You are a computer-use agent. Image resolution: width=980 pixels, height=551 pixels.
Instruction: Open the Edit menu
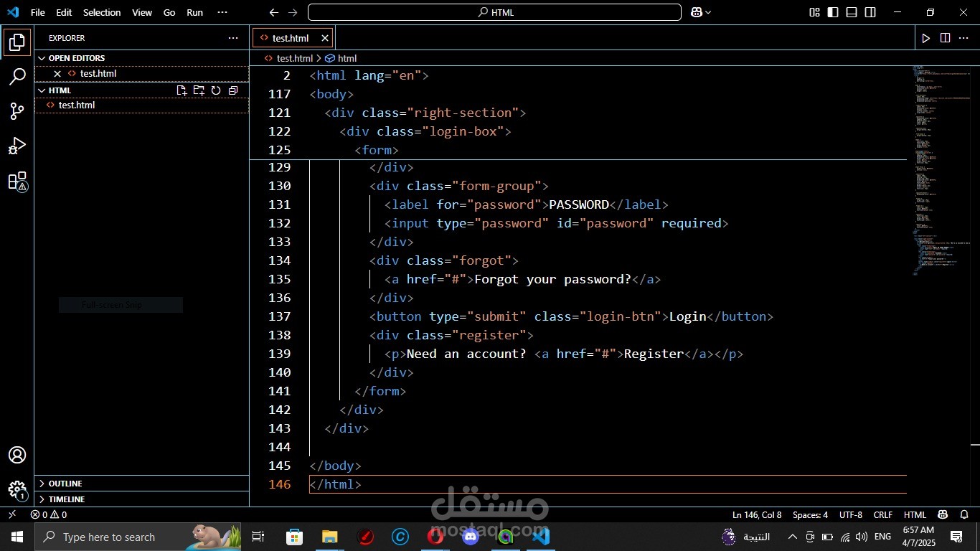click(64, 12)
